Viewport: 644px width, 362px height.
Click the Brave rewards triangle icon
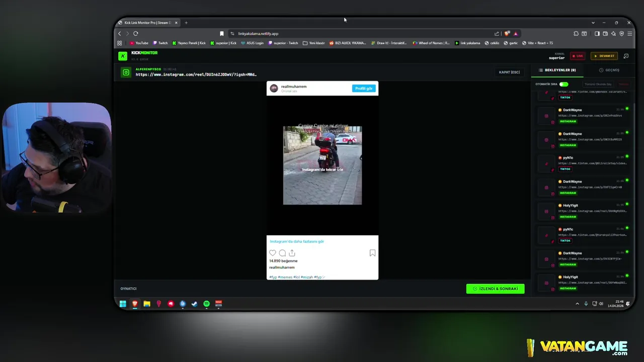[x=515, y=34]
